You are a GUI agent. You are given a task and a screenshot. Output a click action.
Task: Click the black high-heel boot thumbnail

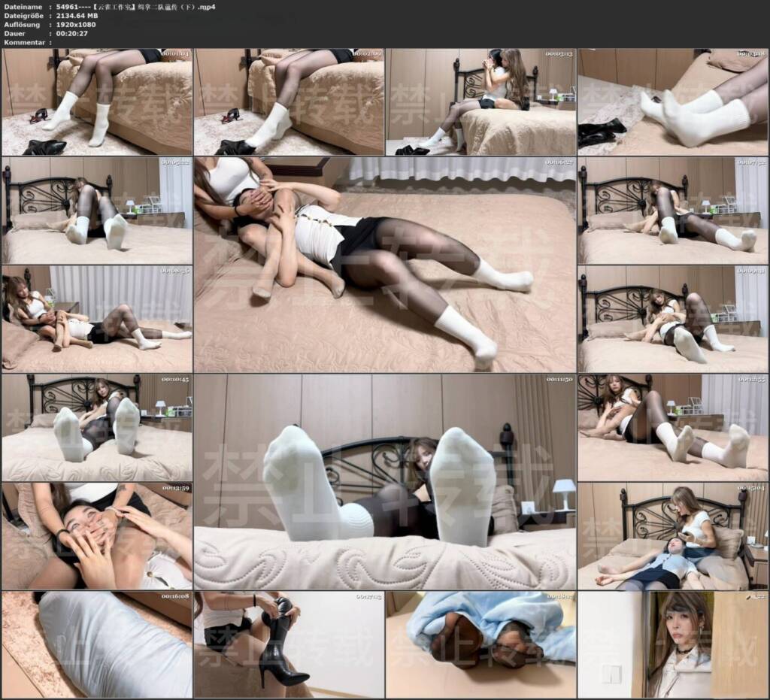point(289,645)
